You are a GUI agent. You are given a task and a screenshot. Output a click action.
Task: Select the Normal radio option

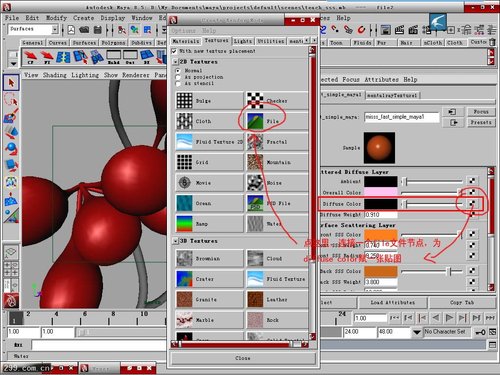click(x=178, y=71)
